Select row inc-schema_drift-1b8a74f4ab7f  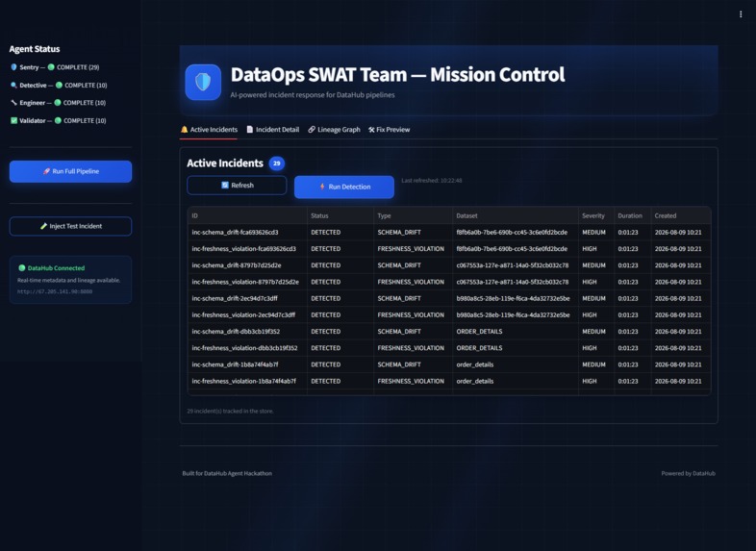449,364
